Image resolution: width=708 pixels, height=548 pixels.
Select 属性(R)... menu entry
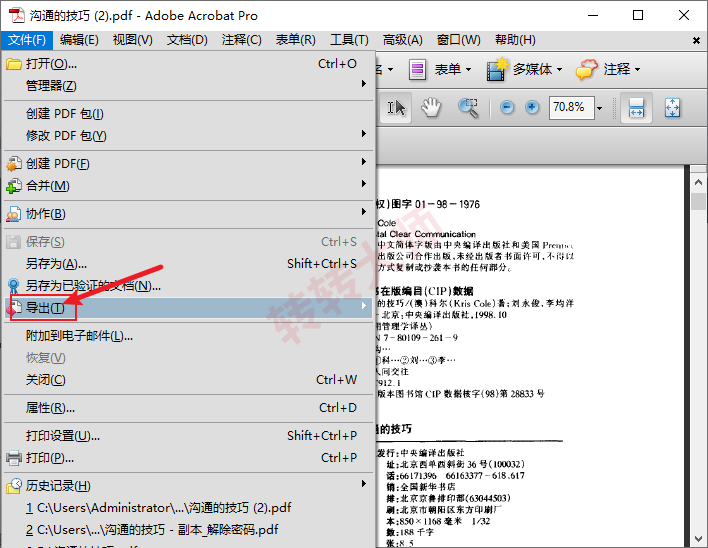click(x=189, y=408)
